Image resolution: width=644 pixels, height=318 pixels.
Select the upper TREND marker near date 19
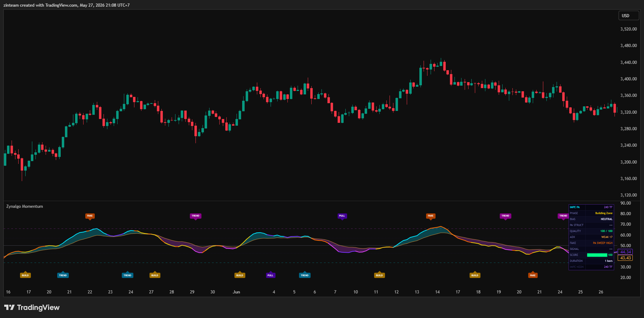505,216
